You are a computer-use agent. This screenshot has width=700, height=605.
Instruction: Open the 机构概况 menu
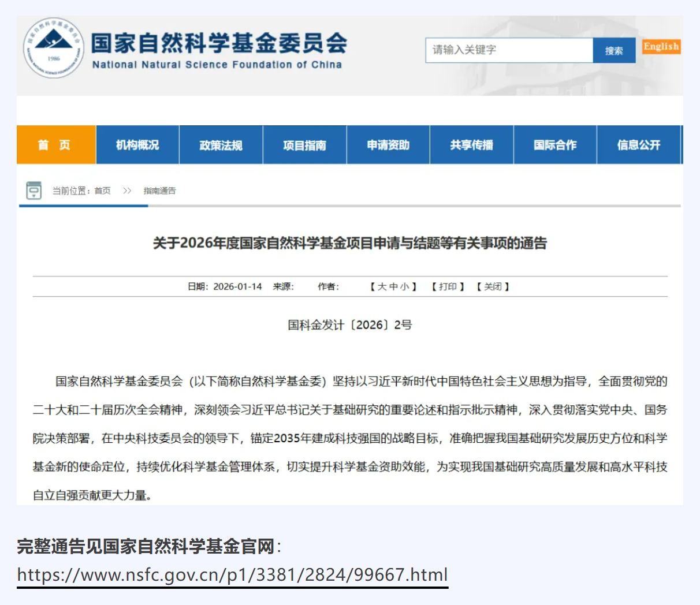139,145
